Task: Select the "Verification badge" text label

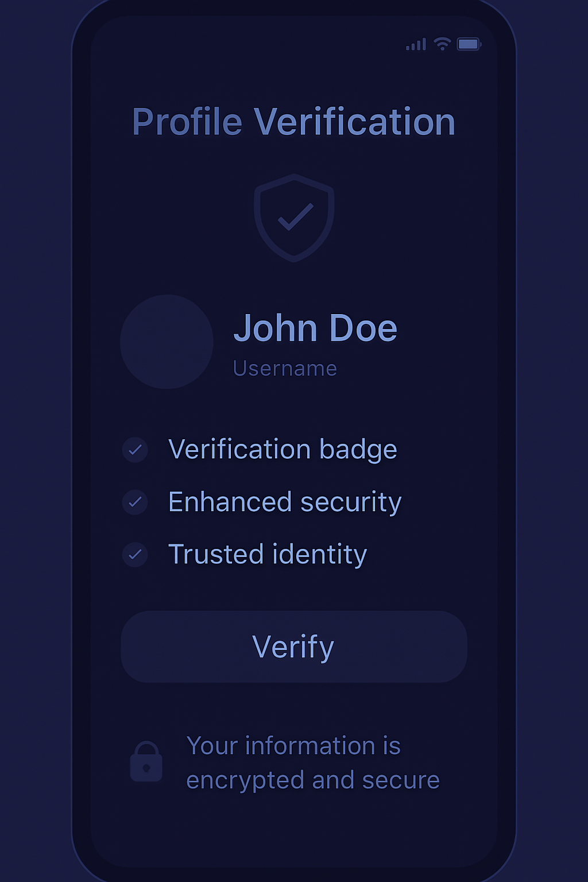Action: tap(283, 450)
